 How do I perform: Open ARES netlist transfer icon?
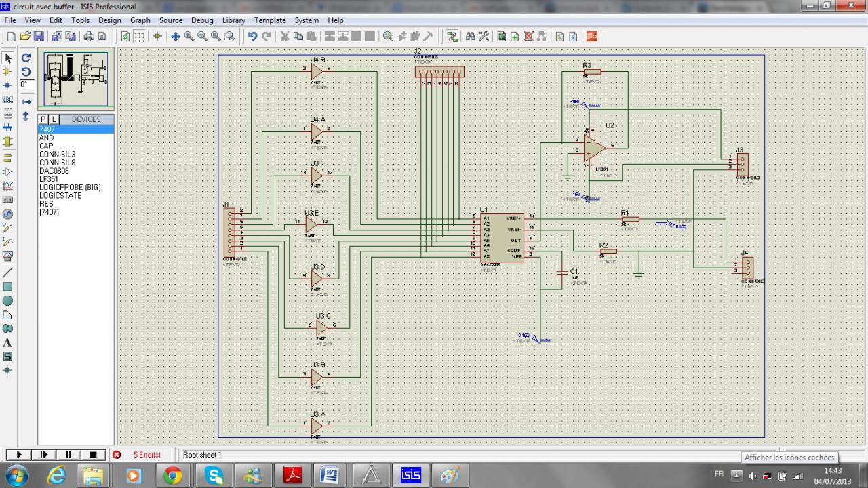[x=592, y=37]
